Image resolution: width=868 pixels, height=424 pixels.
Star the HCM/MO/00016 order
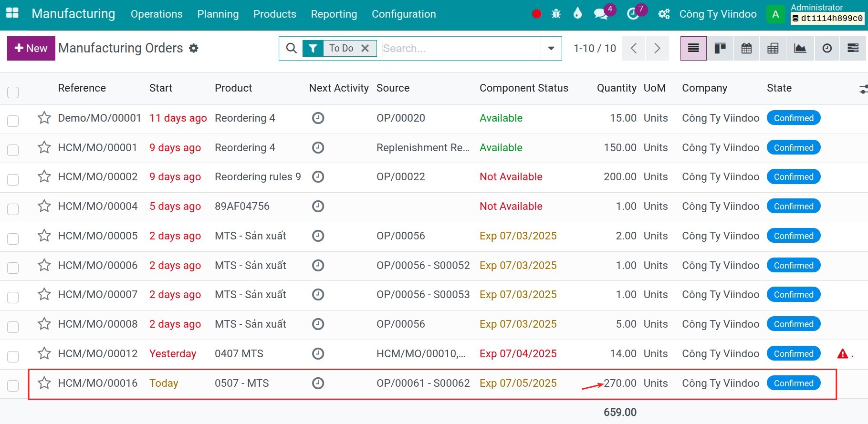click(44, 383)
